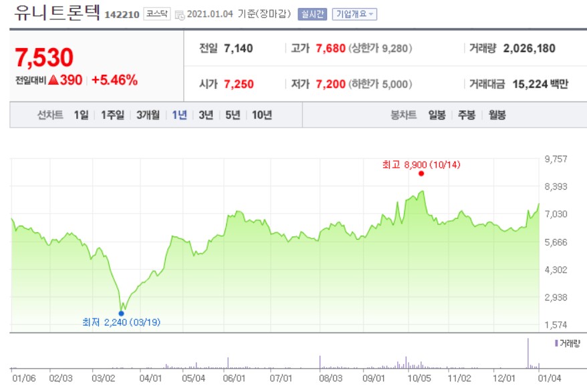
Task: Show the 일봉 candlestick chart
Action: 437,115
